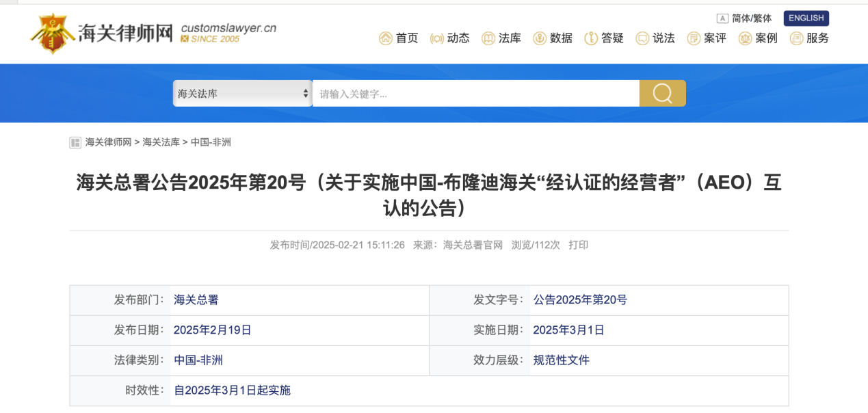This screenshot has height=413, width=868.
Task: Click the 数据 data icon
Action: [540, 38]
